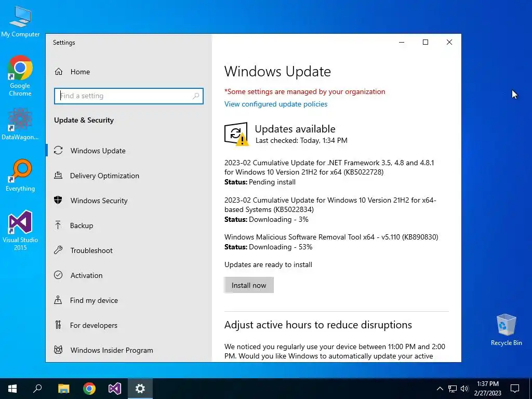
Task: Click the Delivery Optimization icon
Action: (58, 175)
